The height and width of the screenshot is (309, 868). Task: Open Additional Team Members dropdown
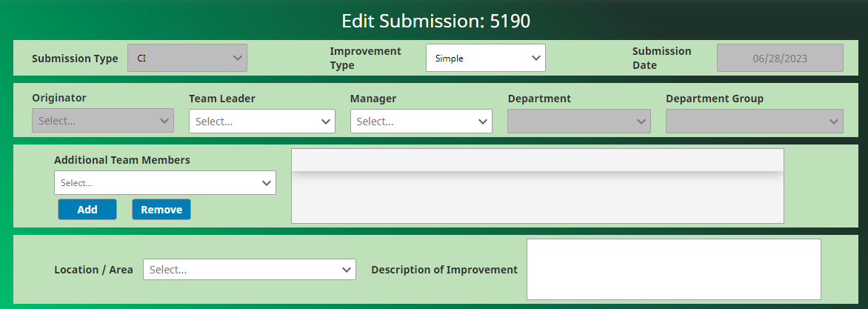[x=165, y=183]
